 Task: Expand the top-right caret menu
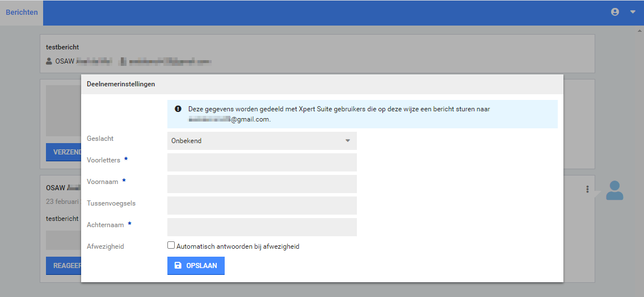633,12
